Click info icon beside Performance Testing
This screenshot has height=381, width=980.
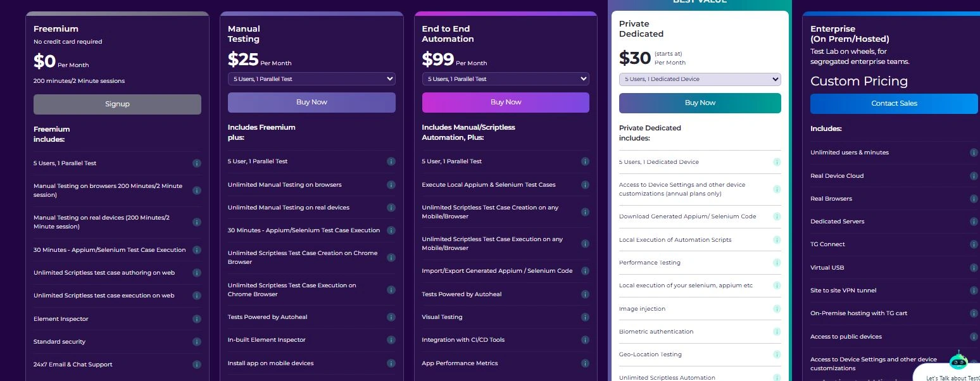pos(777,263)
